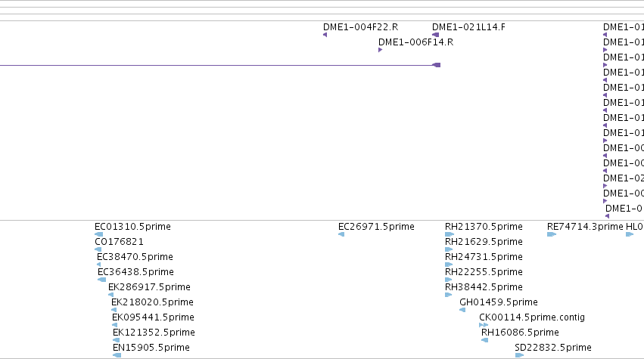Click the blue arrow glyph under RE74714.3prime
This screenshot has width=644, height=359.
click(x=552, y=234)
